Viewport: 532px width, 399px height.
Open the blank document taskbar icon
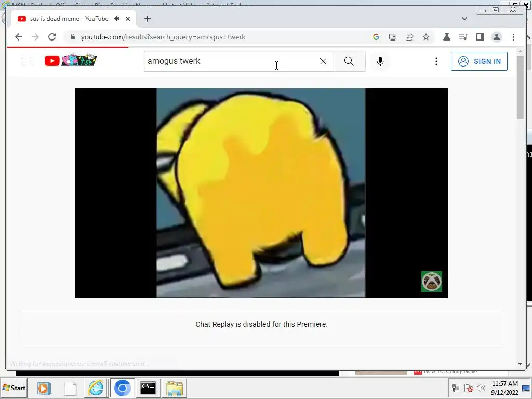pyautogui.click(x=71, y=388)
